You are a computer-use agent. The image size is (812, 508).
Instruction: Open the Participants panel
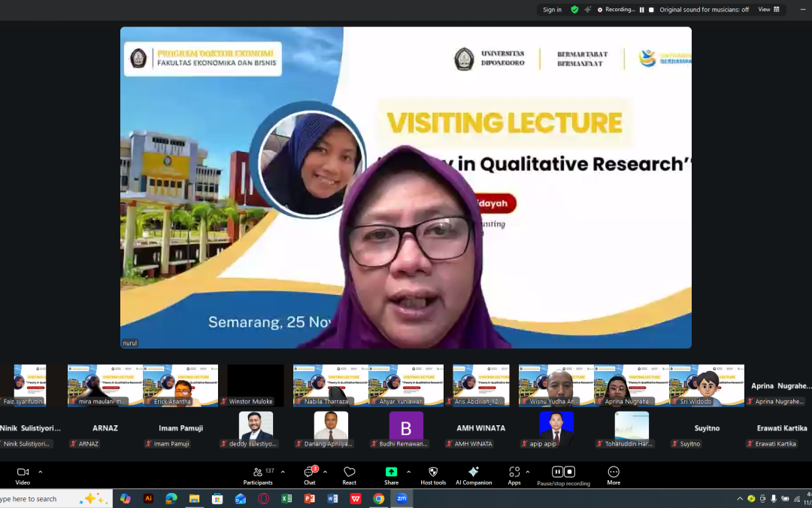click(x=258, y=475)
